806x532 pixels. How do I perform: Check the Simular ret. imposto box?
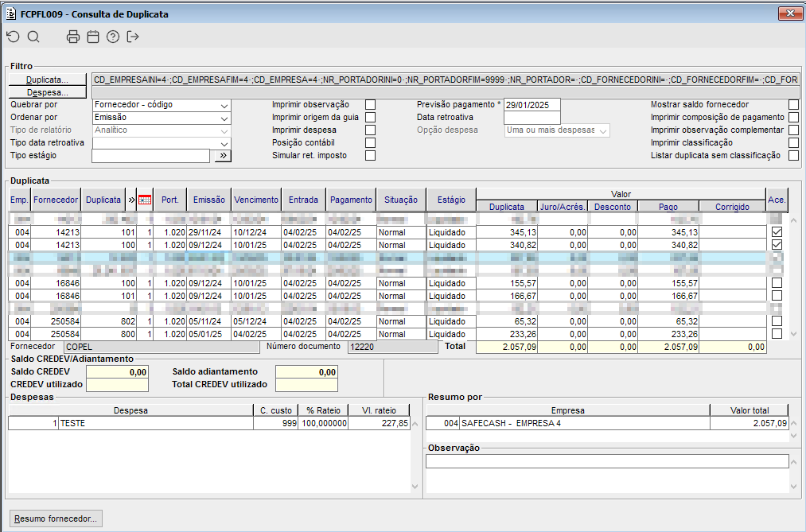pos(370,155)
